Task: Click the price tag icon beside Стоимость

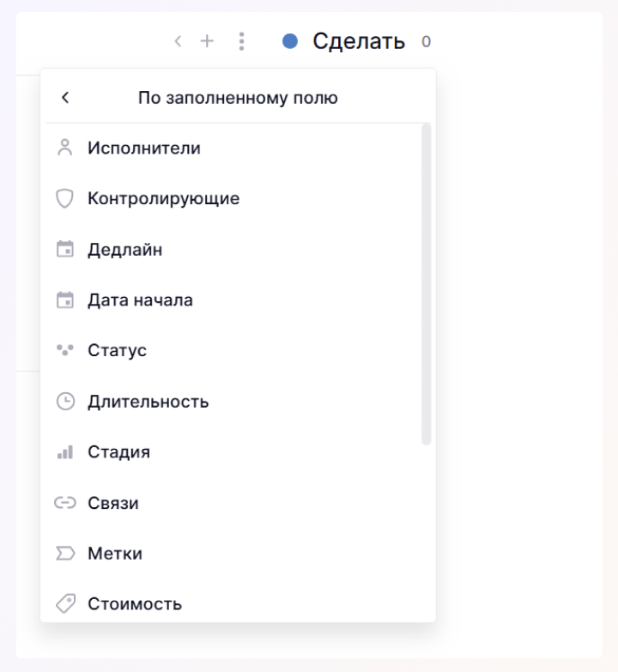Action: click(x=65, y=603)
